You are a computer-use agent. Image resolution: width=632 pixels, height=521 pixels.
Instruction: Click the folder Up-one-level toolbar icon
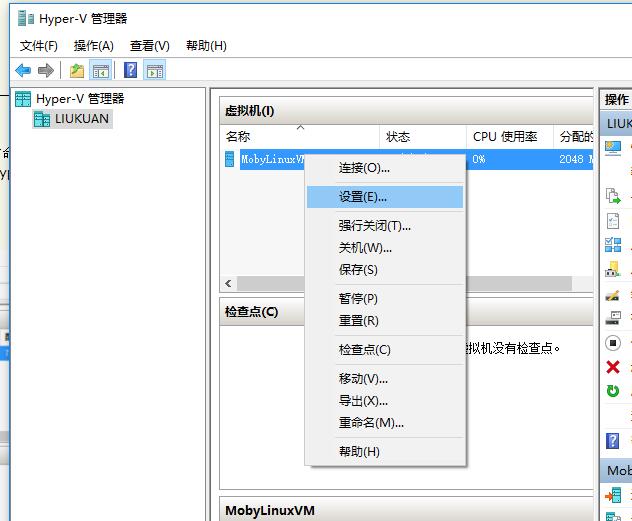[77, 71]
